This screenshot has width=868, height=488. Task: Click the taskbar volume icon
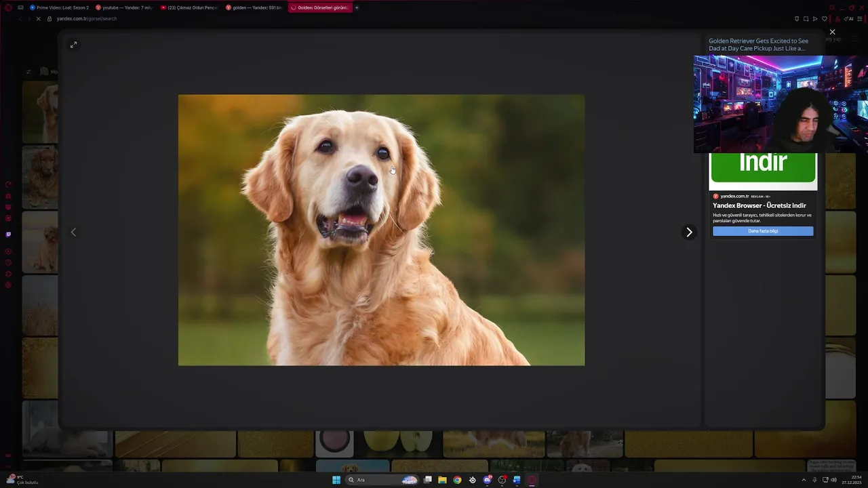coord(833,480)
